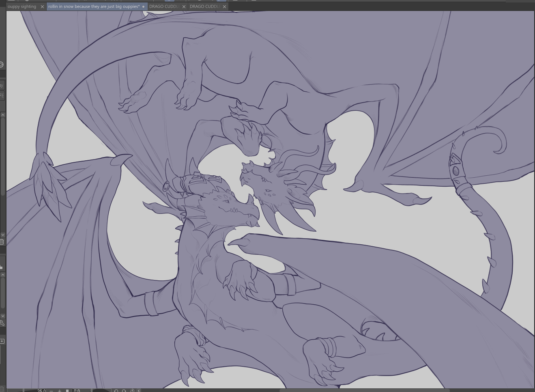Image resolution: width=535 pixels, height=392 pixels.
Task: Select the "rollin in snow" document tab
Action: click(x=93, y=6)
